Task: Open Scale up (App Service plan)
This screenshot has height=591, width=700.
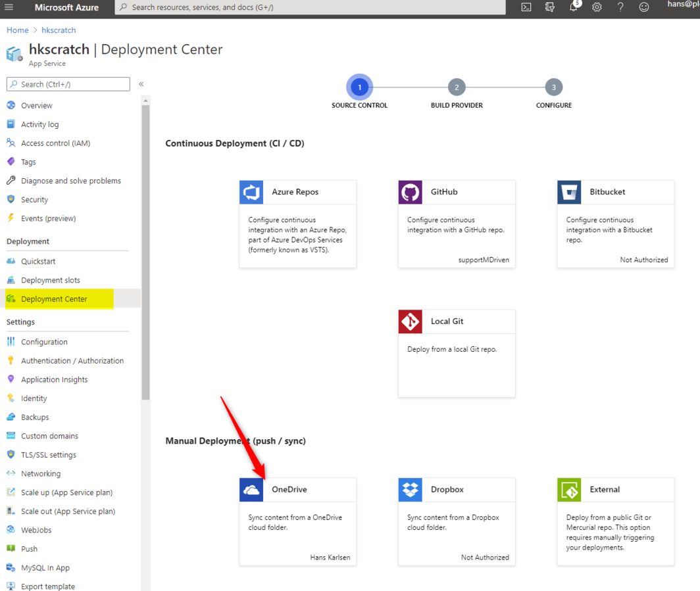Action: [x=68, y=492]
